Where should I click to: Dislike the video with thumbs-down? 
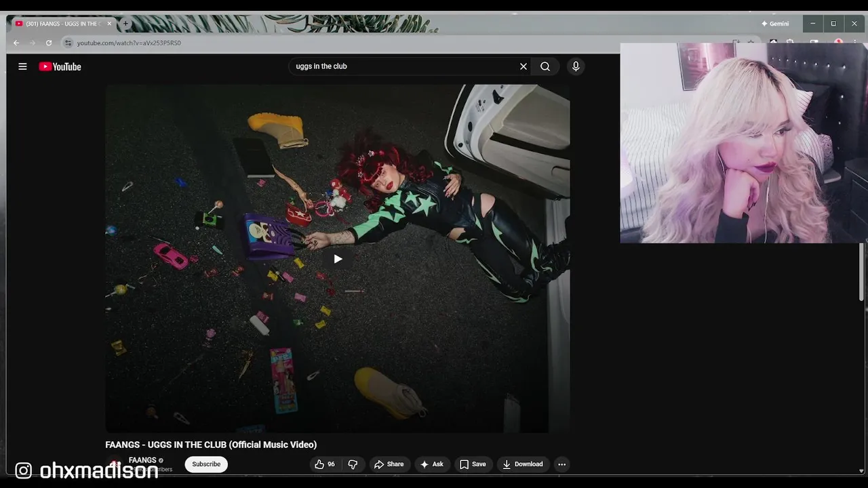pos(353,464)
